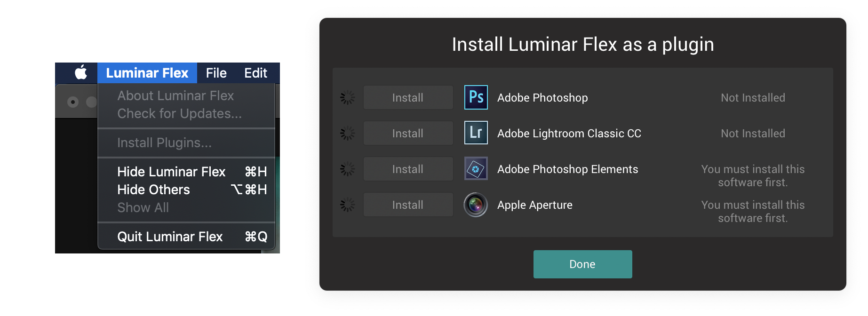This screenshot has height=316, width=868.
Task: Install plugin for Adobe Photoshop Elements
Action: click(x=408, y=169)
